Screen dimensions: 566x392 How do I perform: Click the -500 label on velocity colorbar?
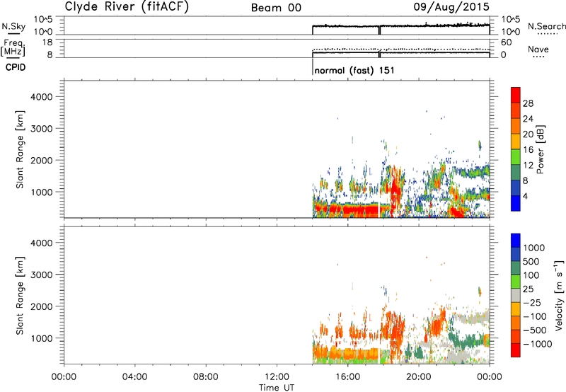(535, 330)
